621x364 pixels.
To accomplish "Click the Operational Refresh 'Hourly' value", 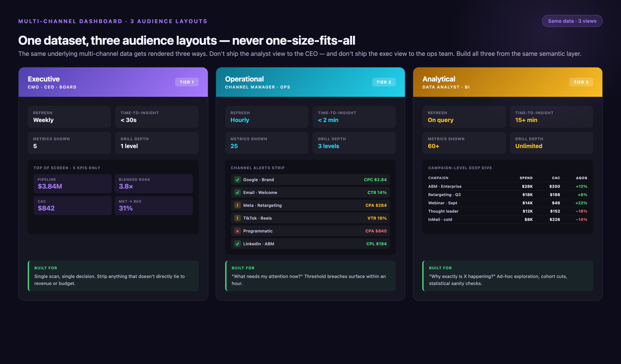I will (x=240, y=120).
